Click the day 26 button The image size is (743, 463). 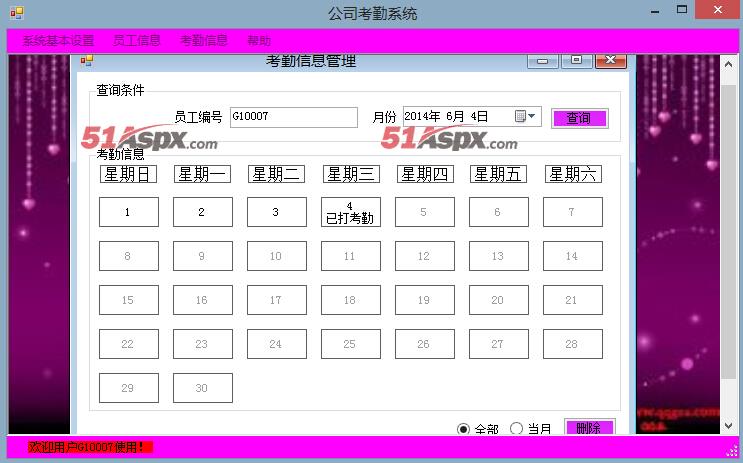425,344
